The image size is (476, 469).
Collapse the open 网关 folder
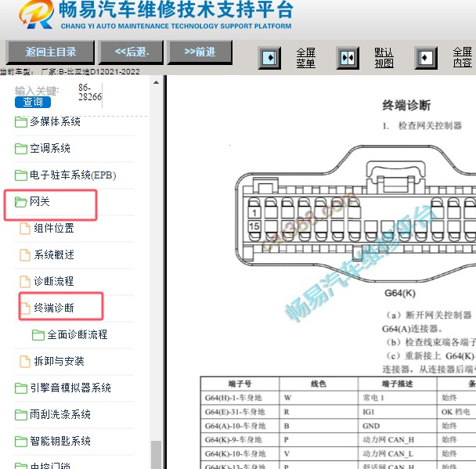pos(32,201)
